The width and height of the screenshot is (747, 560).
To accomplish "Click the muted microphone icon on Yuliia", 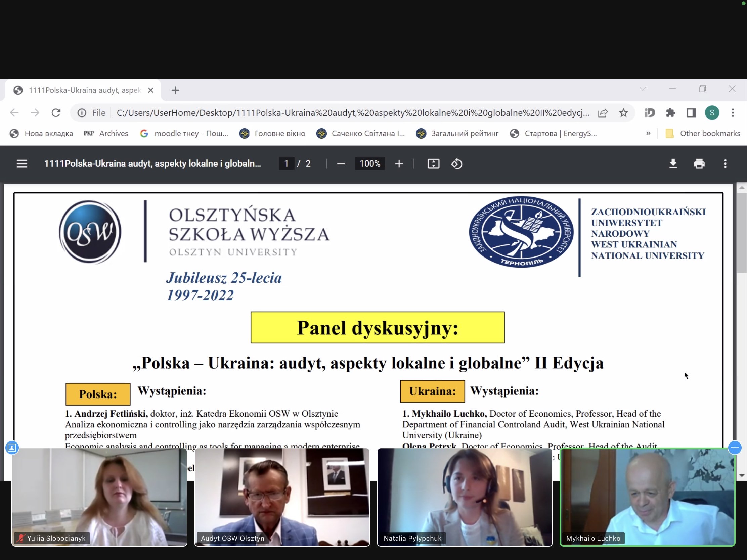I will coord(21,538).
